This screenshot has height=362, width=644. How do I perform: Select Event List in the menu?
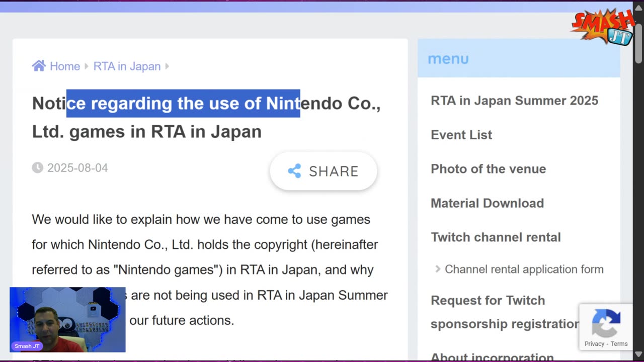coord(461,135)
